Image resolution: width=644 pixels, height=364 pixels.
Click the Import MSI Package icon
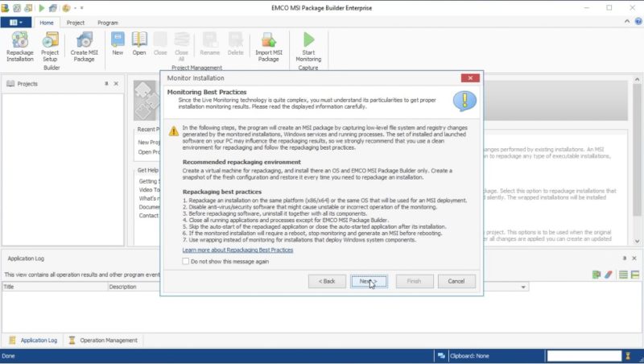point(269,40)
